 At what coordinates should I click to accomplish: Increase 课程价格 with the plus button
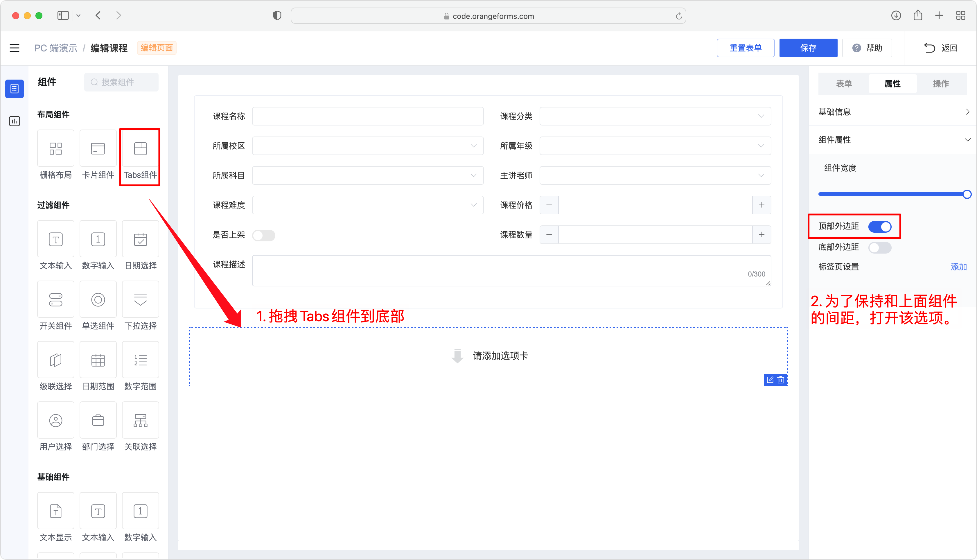[761, 205]
